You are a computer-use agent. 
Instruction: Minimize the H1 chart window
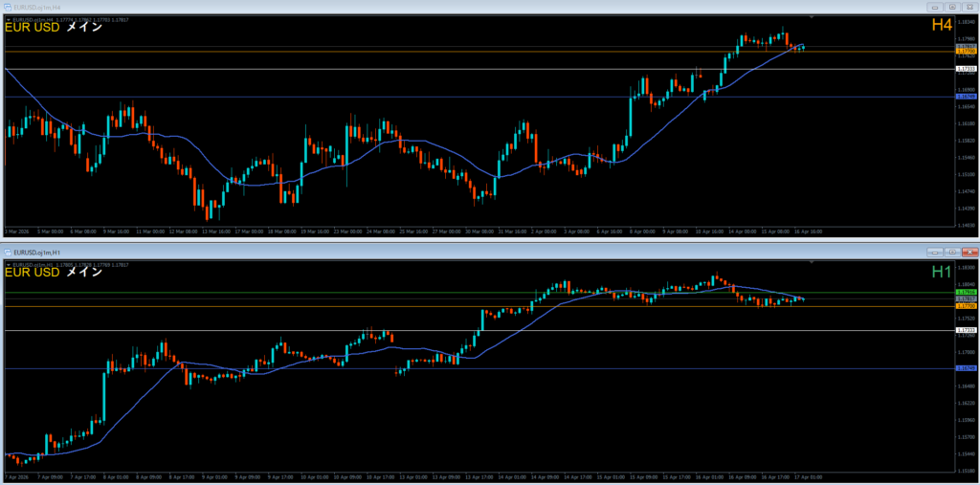pos(933,252)
